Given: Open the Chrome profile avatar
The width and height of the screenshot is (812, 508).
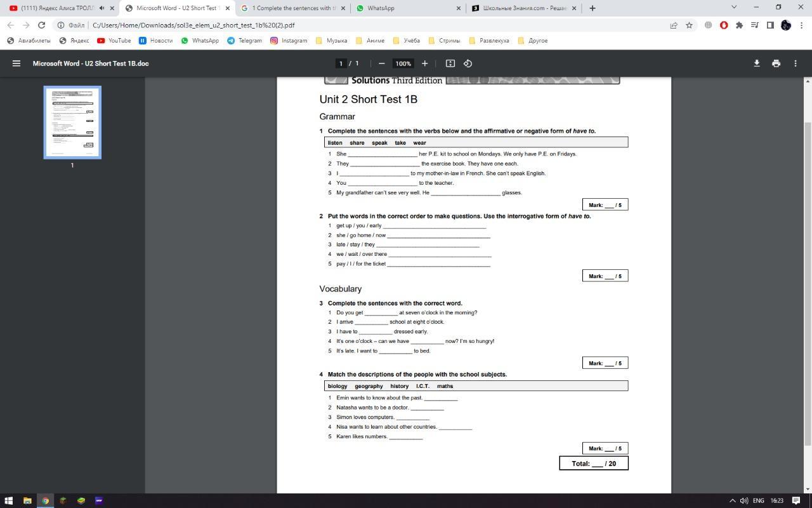Looking at the screenshot, I should [786, 25].
